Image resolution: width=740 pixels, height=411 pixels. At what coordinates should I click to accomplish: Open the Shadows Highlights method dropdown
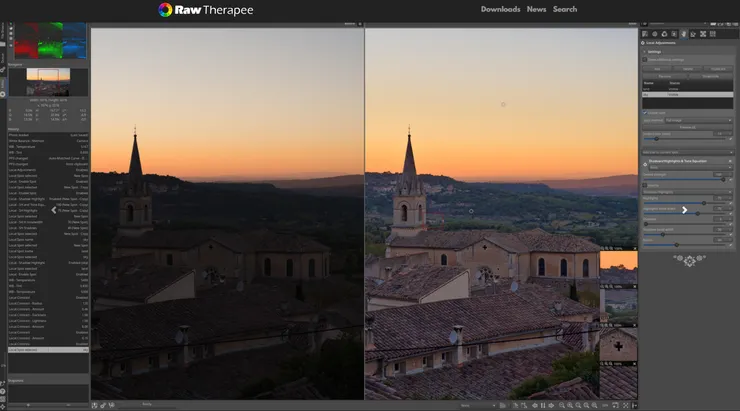(687, 192)
